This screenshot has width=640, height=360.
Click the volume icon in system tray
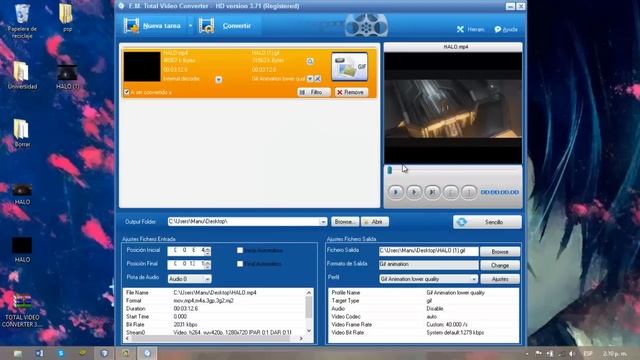click(x=572, y=353)
